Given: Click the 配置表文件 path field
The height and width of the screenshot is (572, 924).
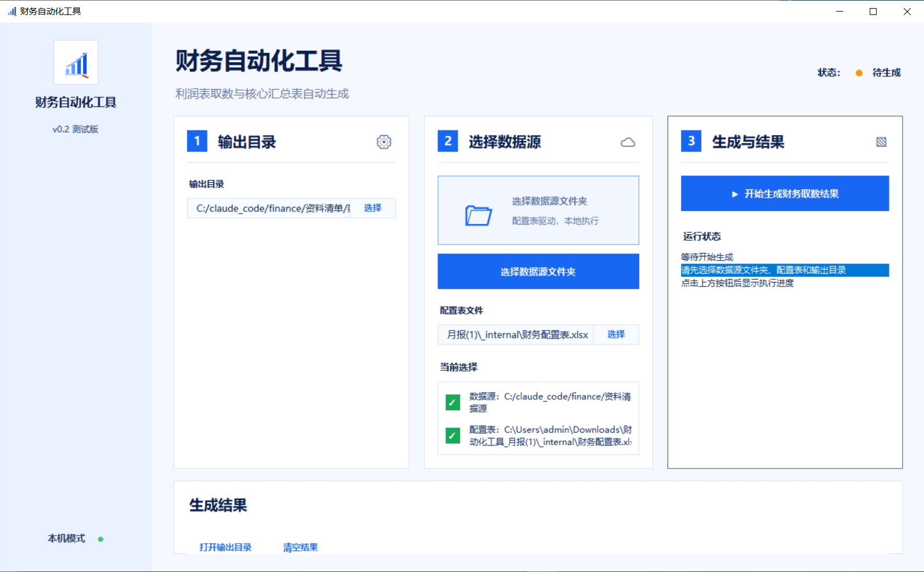Looking at the screenshot, I should [x=516, y=335].
